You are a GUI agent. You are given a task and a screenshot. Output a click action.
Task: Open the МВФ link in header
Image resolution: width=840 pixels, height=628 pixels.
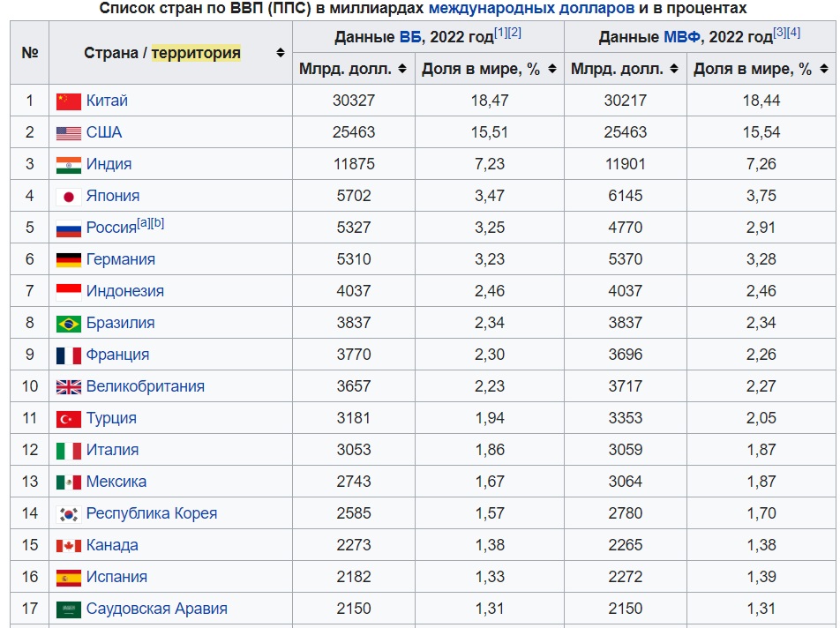(682, 37)
